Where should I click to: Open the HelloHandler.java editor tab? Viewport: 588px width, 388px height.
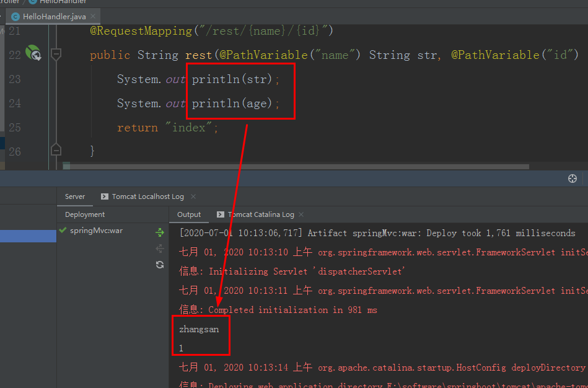(54, 17)
